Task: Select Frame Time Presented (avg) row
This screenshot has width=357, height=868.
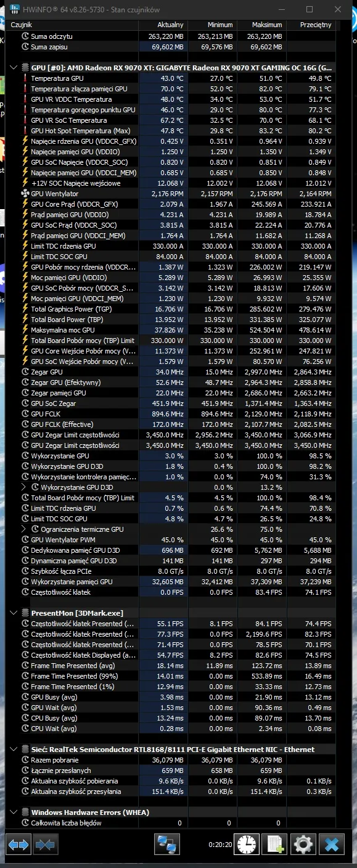Action: coord(171,666)
